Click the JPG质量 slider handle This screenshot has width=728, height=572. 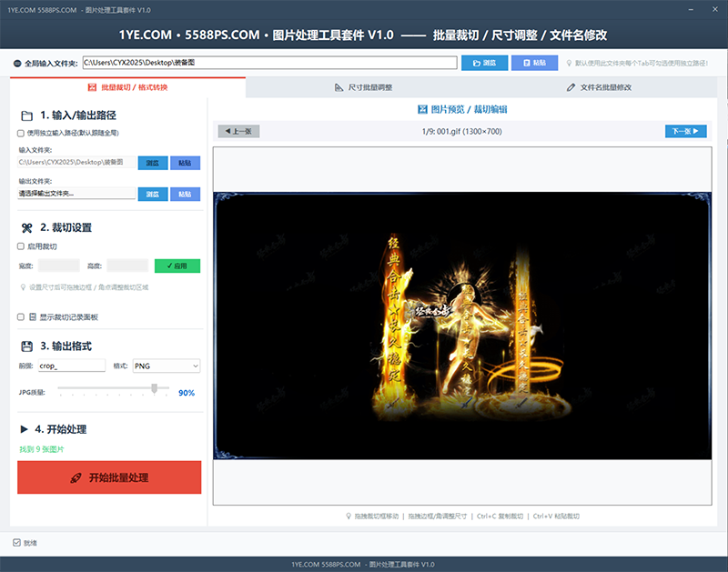point(154,388)
